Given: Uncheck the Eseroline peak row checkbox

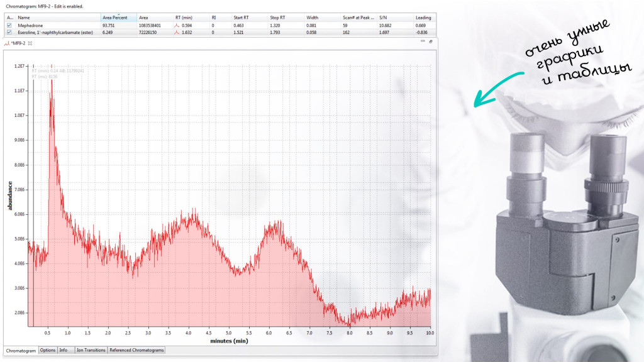Looking at the screenshot, I should click(x=9, y=32).
